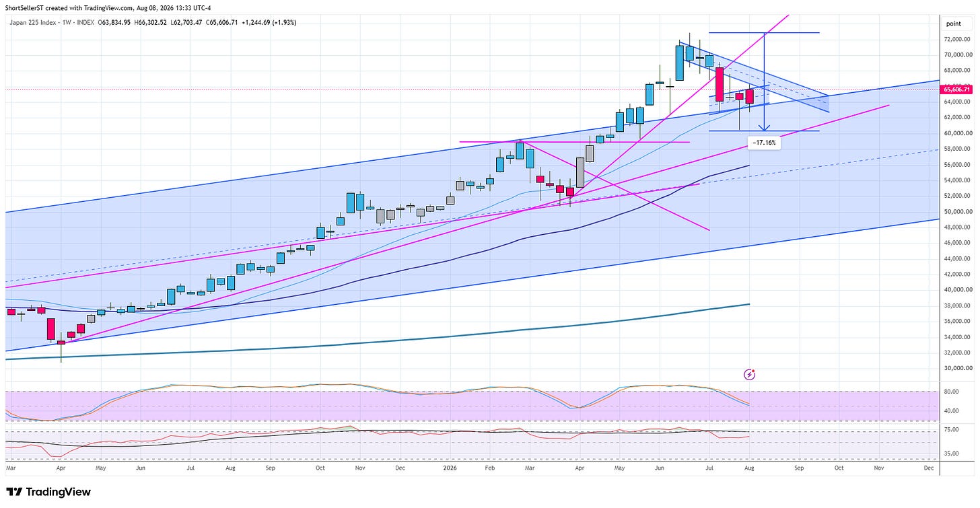
Task: Select the red 65,606.71 current price label
Action: point(956,89)
